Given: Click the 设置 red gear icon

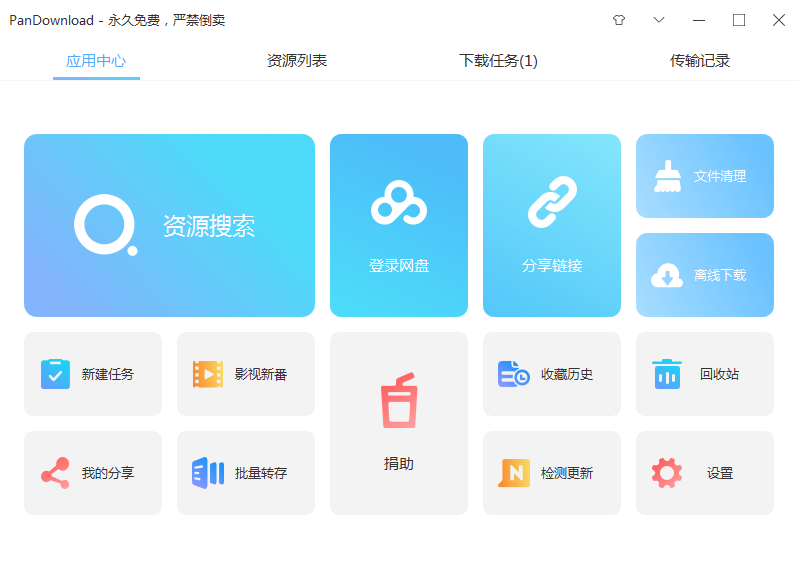Looking at the screenshot, I should click(667, 473).
